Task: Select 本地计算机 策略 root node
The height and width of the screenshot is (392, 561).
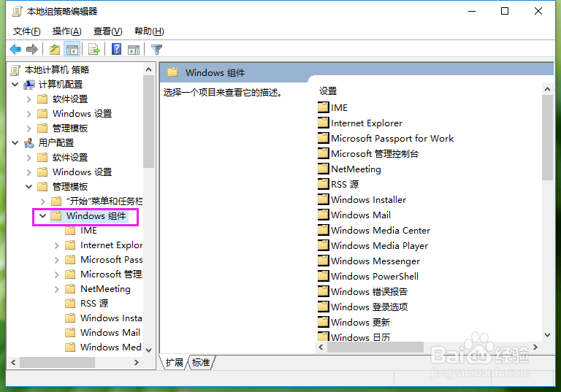Action: [56, 70]
